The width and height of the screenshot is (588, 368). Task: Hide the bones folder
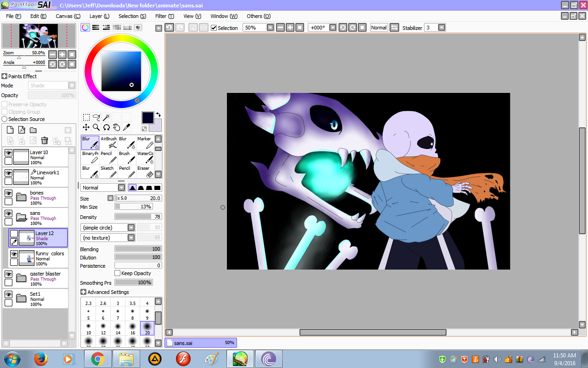[8, 193]
